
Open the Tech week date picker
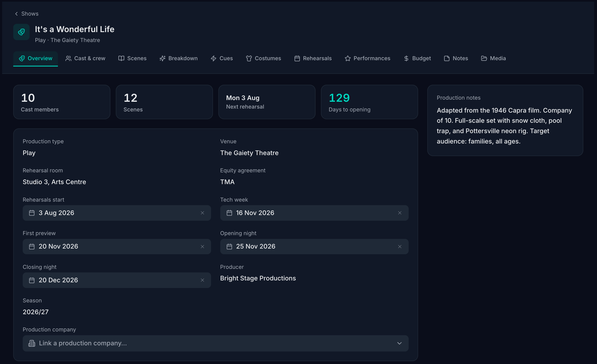click(x=314, y=213)
